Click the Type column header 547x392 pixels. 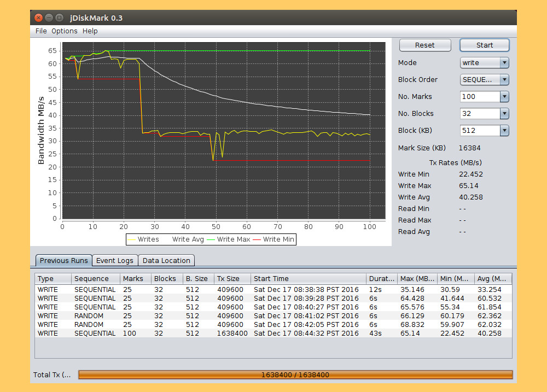pyautogui.click(x=53, y=279)
